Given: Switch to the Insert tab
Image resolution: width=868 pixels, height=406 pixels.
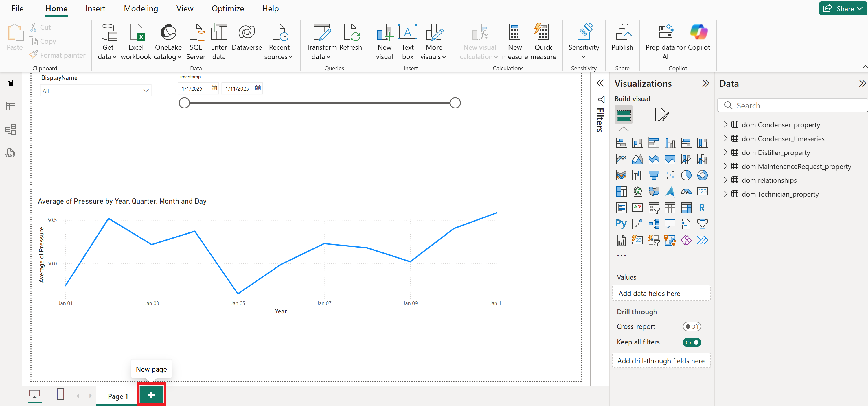Looking at the screenshot, I should tap(95, 9).
